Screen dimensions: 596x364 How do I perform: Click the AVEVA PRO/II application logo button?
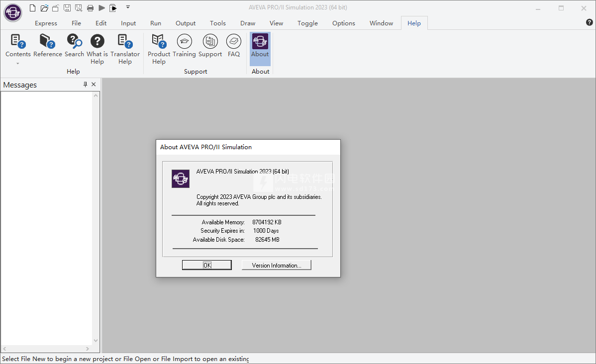pyautogui.click(x=12, y=12)
